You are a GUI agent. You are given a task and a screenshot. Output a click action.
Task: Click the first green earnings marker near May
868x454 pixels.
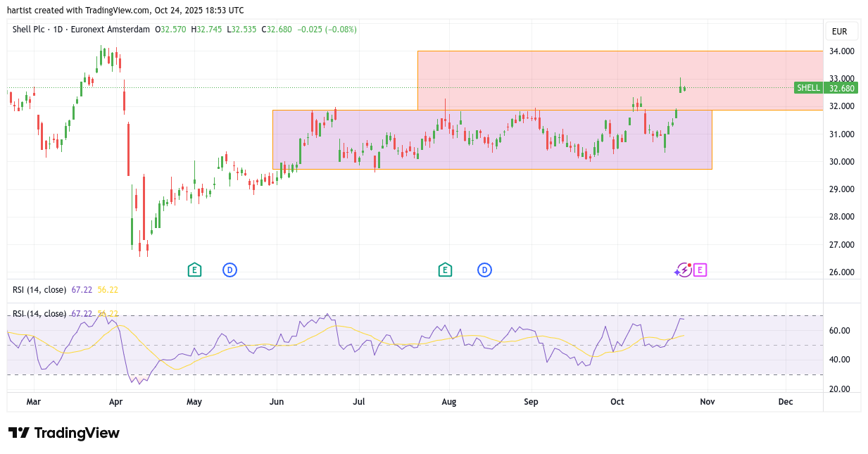point(194,270)
